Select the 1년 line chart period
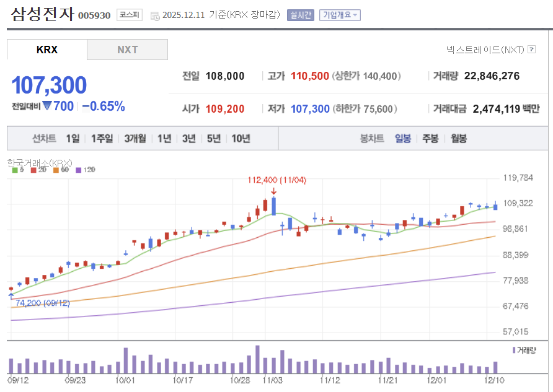The height and width of the screenshot is (392, 553). (164, 139)
